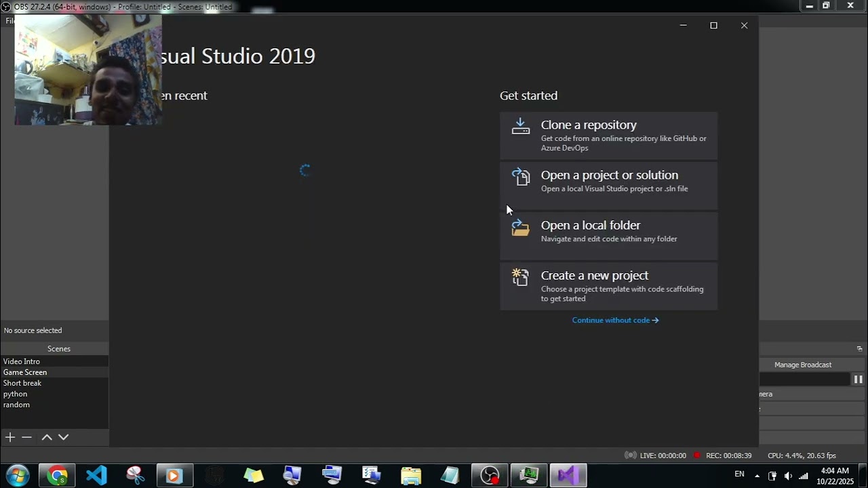
Task: Select the python scene
Action: click(54, 394)
